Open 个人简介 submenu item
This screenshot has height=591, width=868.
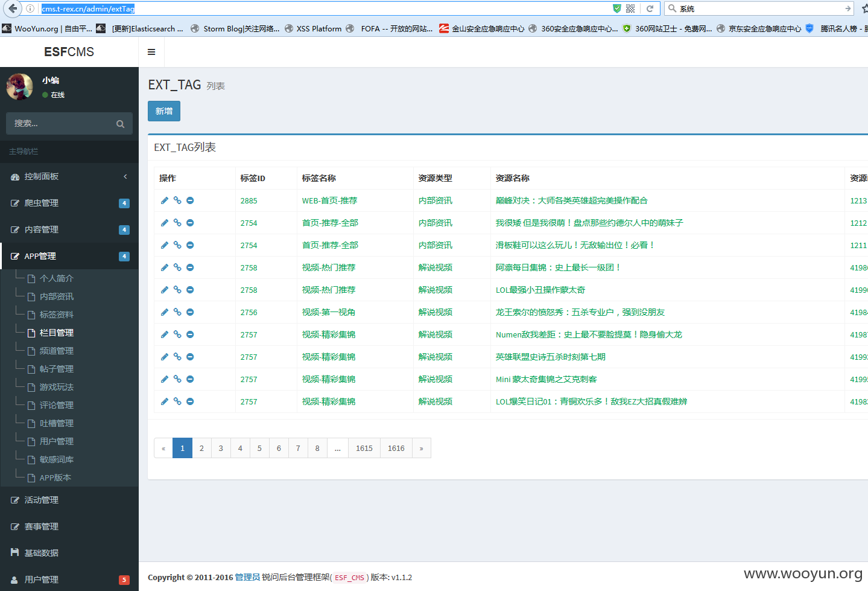56,278
